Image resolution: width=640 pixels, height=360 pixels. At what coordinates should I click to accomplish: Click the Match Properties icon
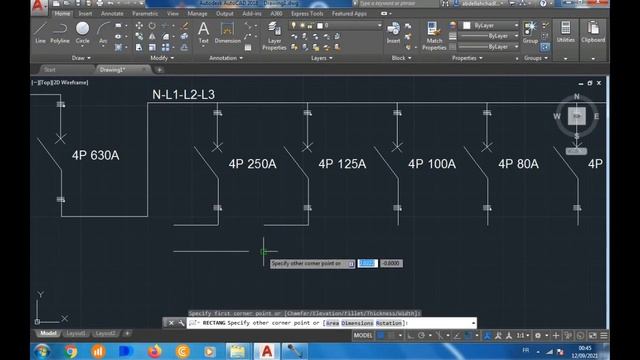click(x=434, y=36)
